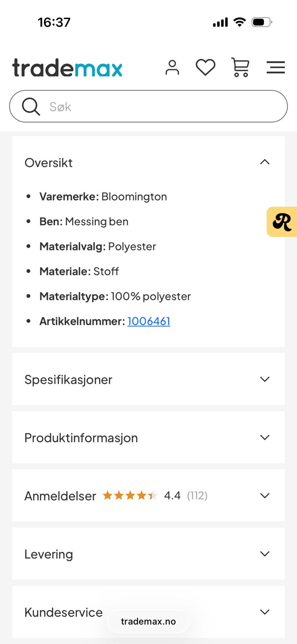Image resolution: width=297 pixels, height=644 pixels.
Task: Tap the yellow R badge
Action: coord(282,222)
